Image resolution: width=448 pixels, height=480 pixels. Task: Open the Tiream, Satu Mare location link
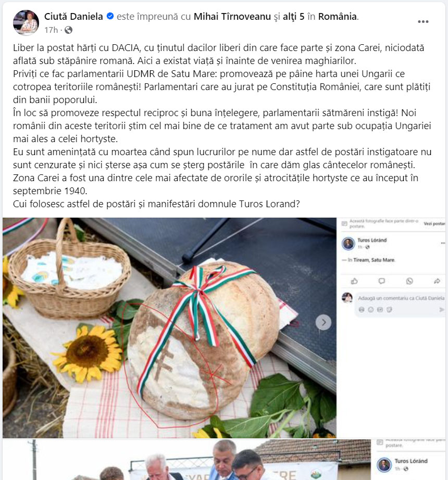(374, 260)
